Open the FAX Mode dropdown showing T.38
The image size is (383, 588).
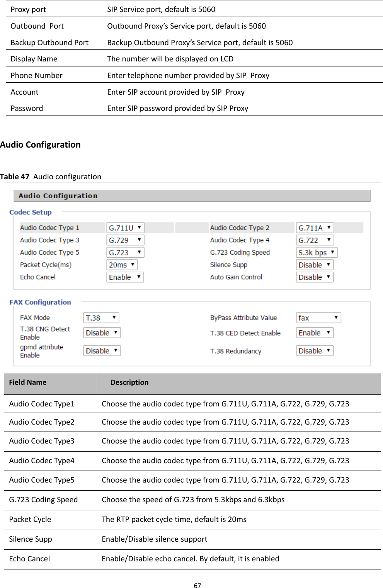(101, 317)
